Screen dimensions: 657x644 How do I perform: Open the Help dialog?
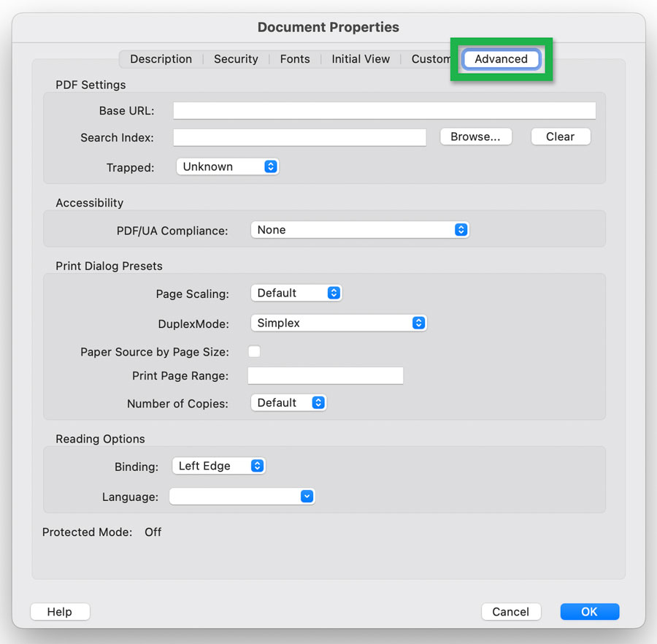[x=60, y=612]
